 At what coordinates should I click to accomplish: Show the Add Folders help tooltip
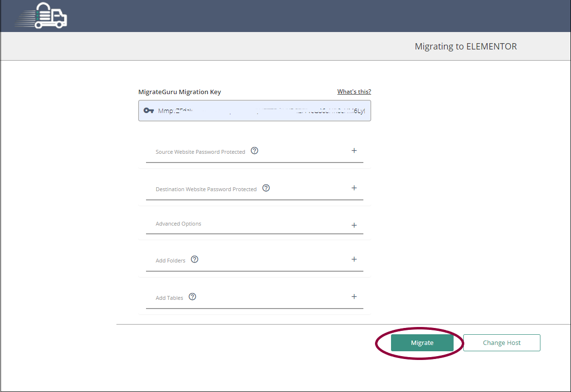click(x=195, y=259)
